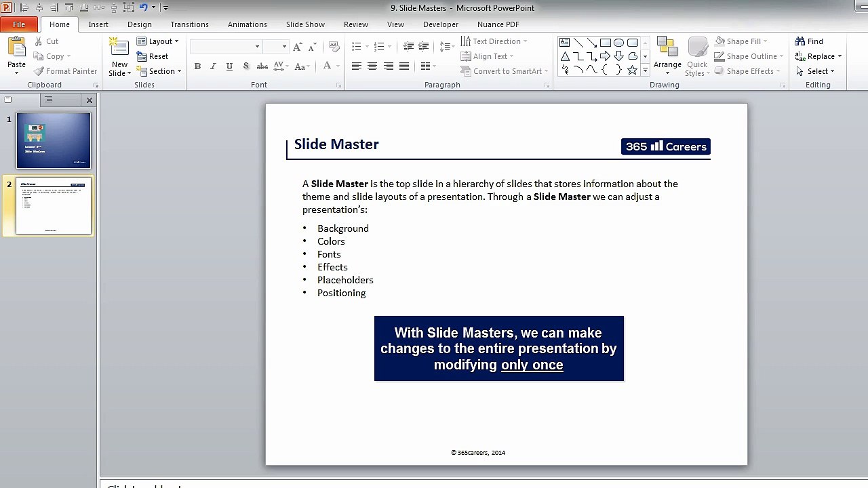Increase font size with the grow font icon
The width and height of the screenshot is (868, 488).
click(x=298, y=47)
